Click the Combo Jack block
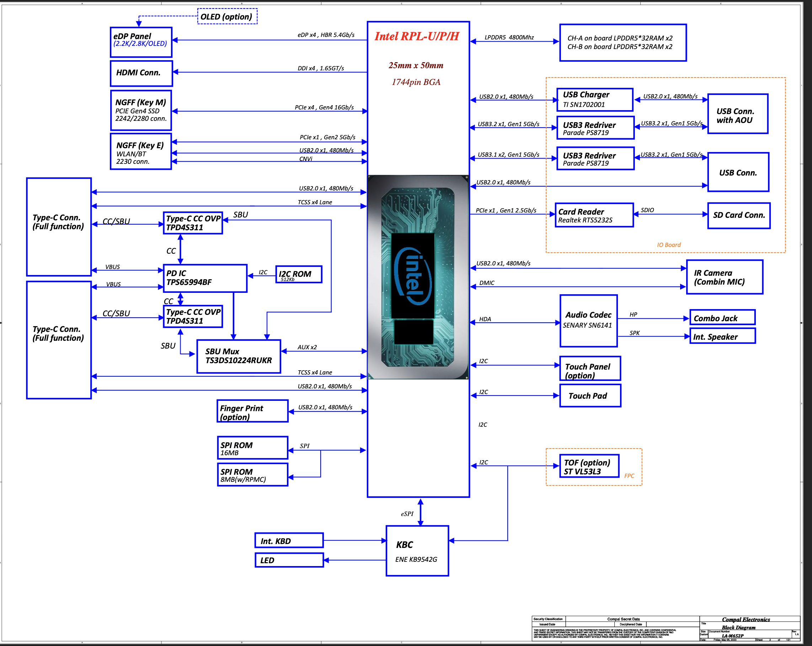The height and width of the screenshot is (646, 812). (722, 317)
